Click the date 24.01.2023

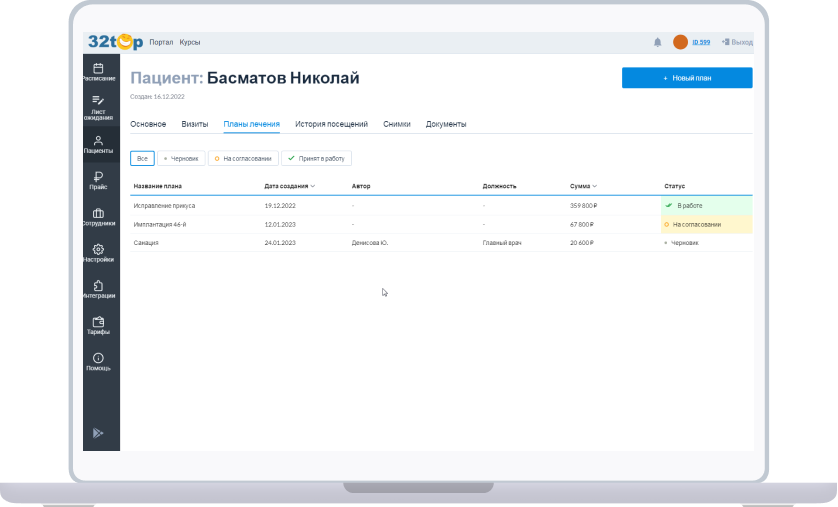280,243
